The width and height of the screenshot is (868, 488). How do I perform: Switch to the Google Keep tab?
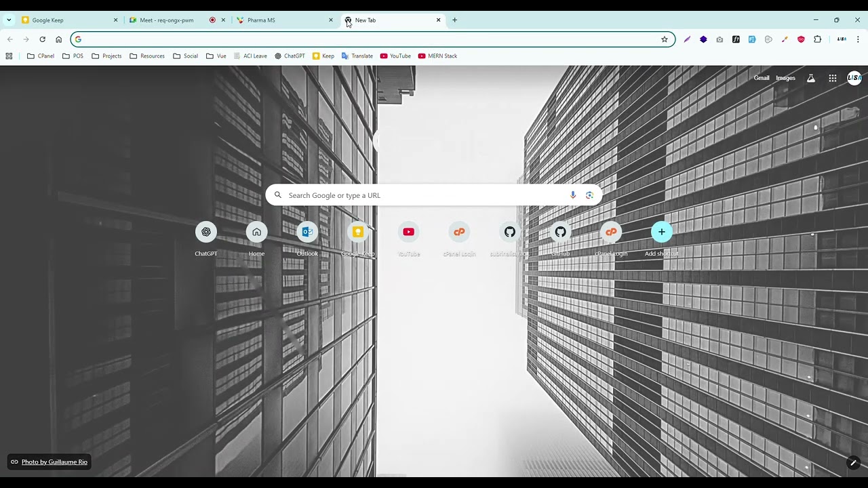tap(70, 20)
